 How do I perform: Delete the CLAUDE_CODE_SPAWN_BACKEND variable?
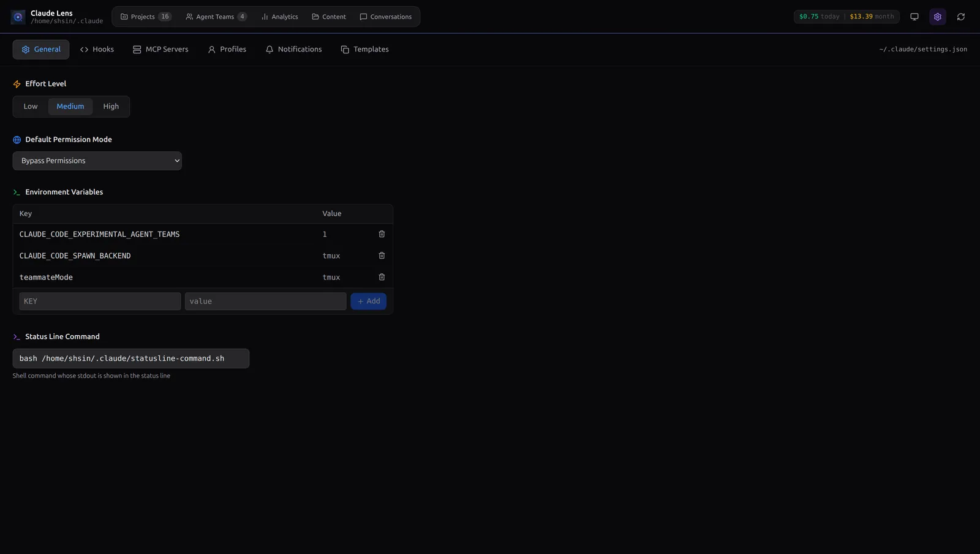coord(382,256)
